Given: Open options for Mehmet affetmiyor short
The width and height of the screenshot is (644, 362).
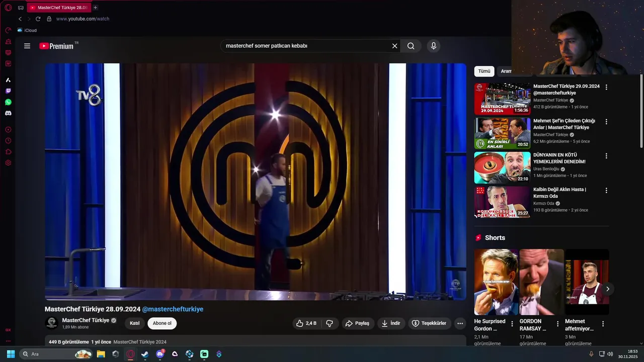Looking at the screenshot, I should click(603, 324).
